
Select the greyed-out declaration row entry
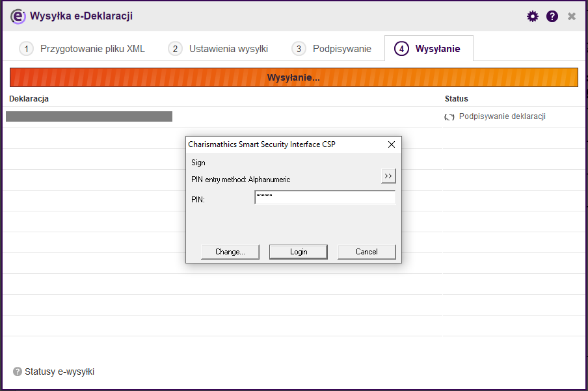[89, 116]
